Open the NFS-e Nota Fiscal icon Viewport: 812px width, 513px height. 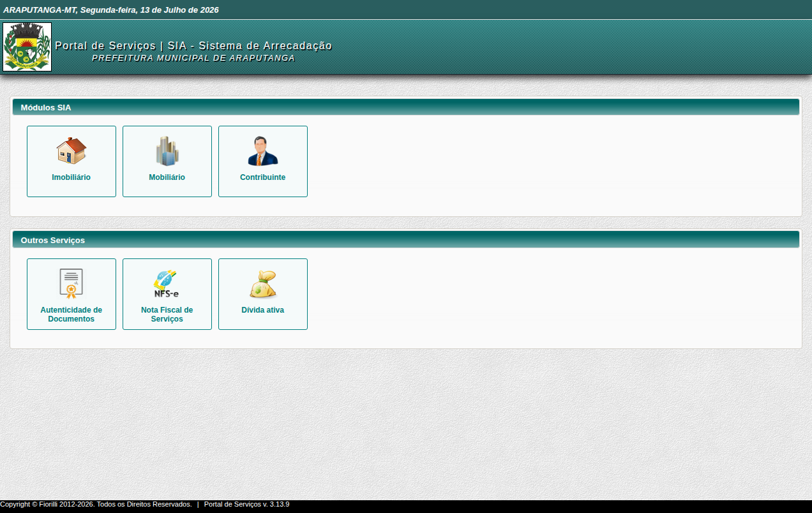click(167, 284)
